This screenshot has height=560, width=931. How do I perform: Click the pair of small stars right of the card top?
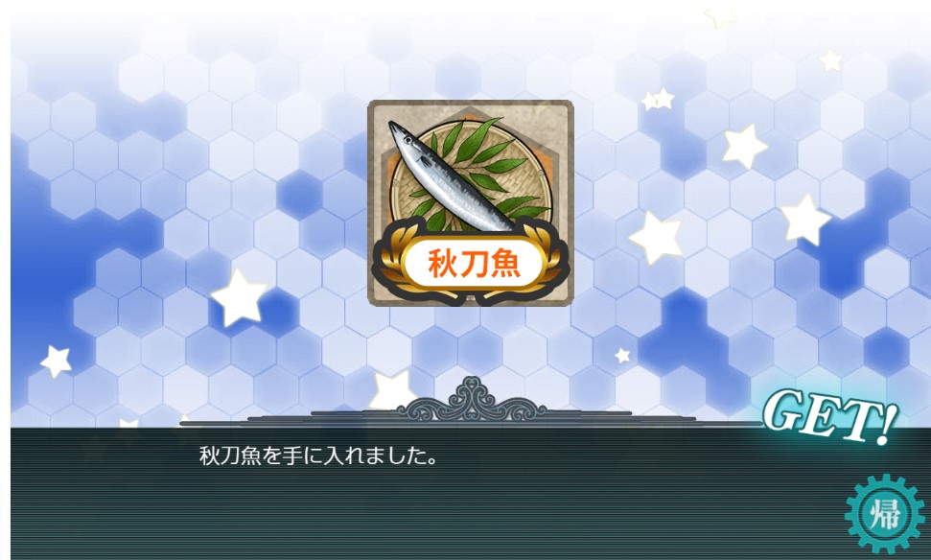tap(657, 99)
